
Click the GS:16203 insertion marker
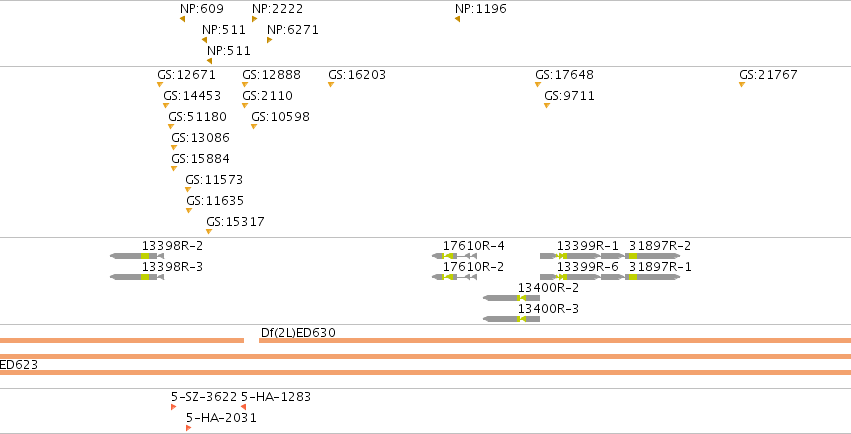click(331, 85)
